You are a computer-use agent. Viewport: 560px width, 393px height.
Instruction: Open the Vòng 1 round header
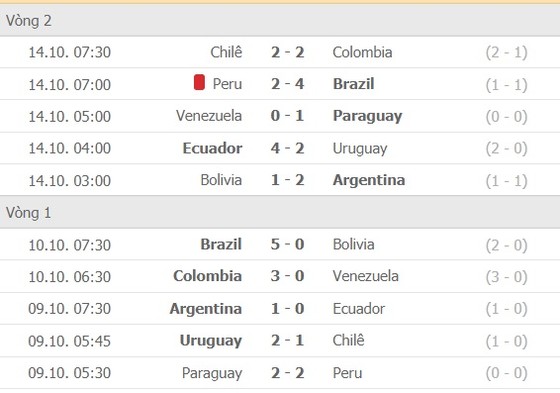pyautogui.click(x=280, y=213)
